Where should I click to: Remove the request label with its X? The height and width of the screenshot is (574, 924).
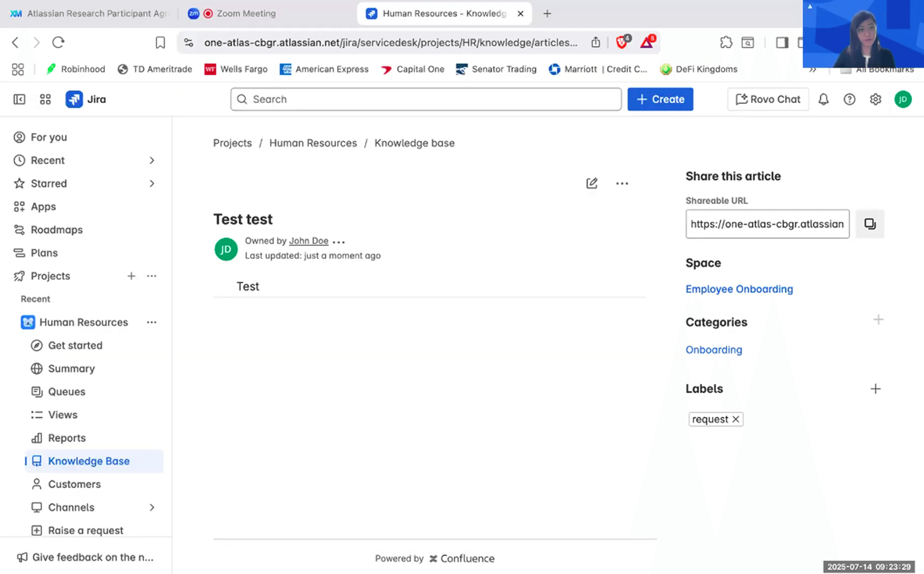[736, 419]
